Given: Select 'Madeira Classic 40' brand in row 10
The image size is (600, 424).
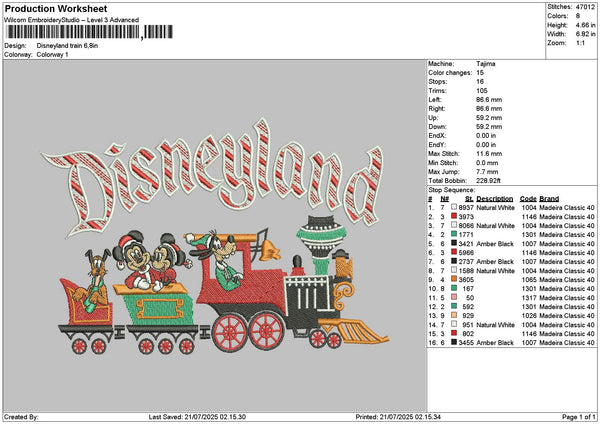Looking at the screenshot, I should pos(567,289).
